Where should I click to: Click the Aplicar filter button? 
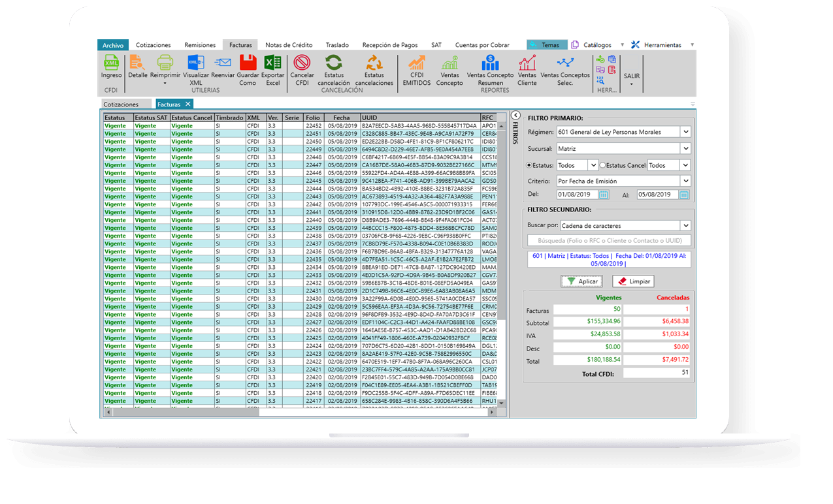click(583, 281)
